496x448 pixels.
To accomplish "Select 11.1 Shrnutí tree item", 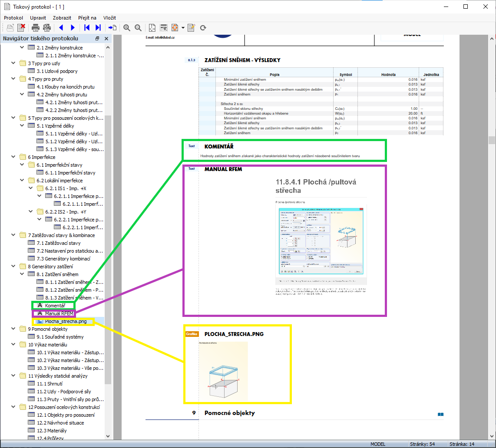I will tap(50, 383).
